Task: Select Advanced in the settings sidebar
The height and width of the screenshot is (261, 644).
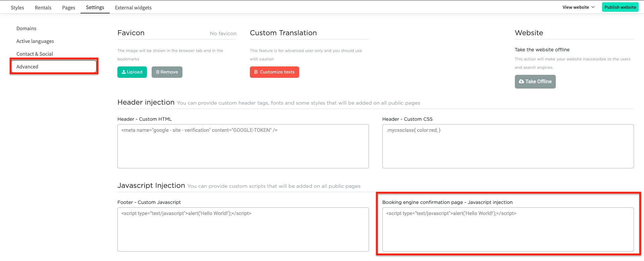Action: click(x=28, y=67)
